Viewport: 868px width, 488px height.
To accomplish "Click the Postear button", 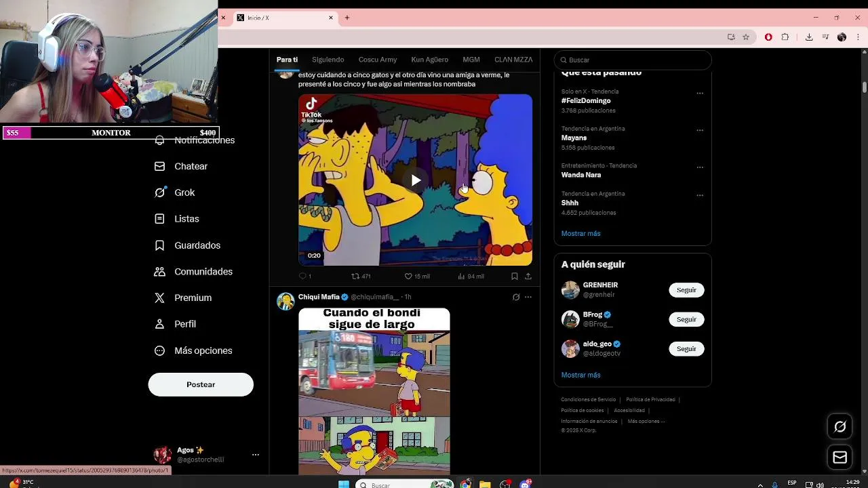I will [x=201, y=384].
